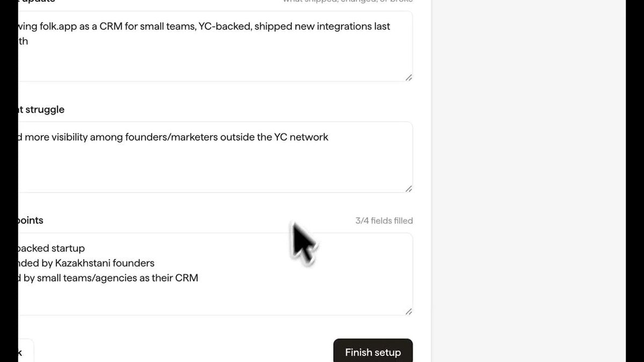Focus the update field mentioning folk.app CRM
Screen dimensions: 644x362
(215, 46)
